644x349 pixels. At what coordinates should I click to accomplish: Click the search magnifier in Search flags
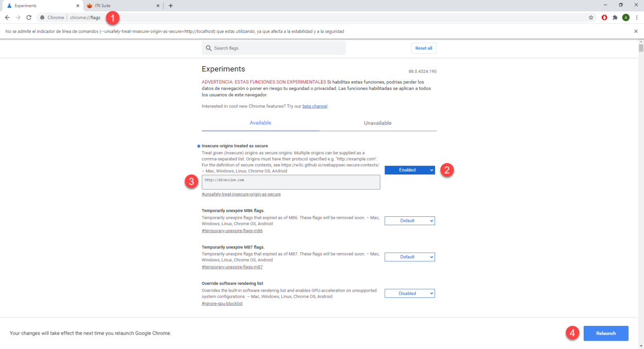pos(208,48)
